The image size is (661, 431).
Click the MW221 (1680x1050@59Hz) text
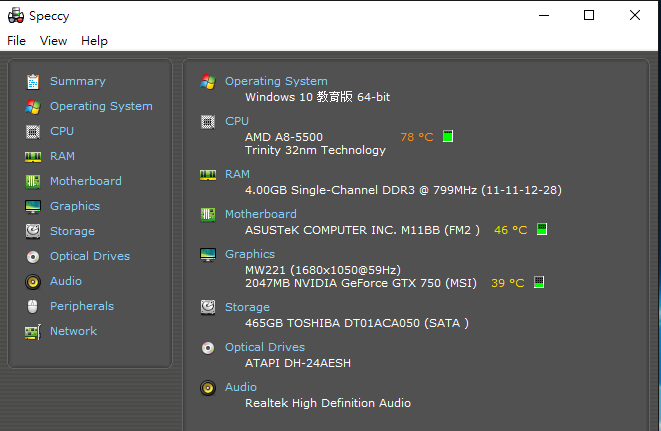(x=323, y=270)
